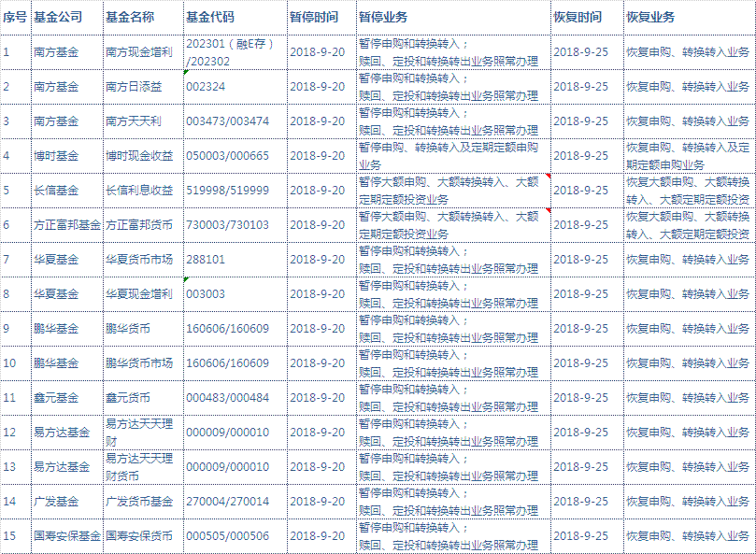756x554 pixels.
Task: Select fund code cell 050003/000665
Action: coord(227,156)
